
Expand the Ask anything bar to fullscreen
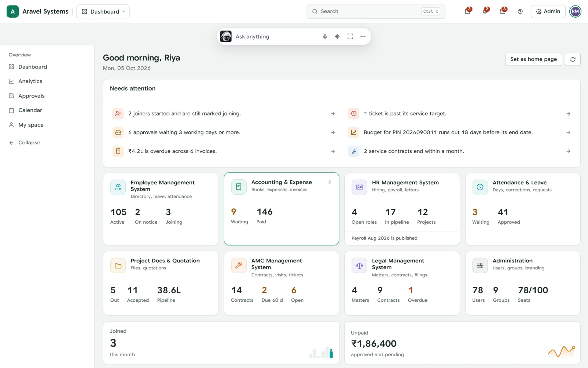click(350, 36)
